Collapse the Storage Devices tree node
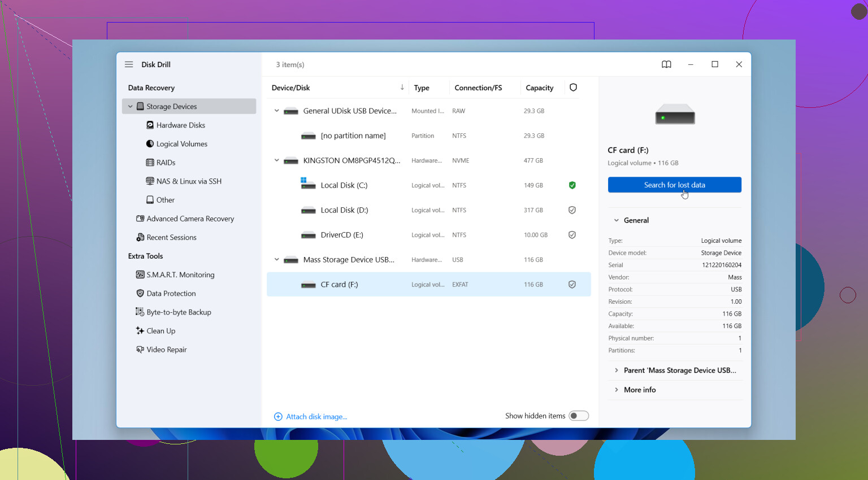This screenshot has height=480, width=868. [x=130, y=106]
